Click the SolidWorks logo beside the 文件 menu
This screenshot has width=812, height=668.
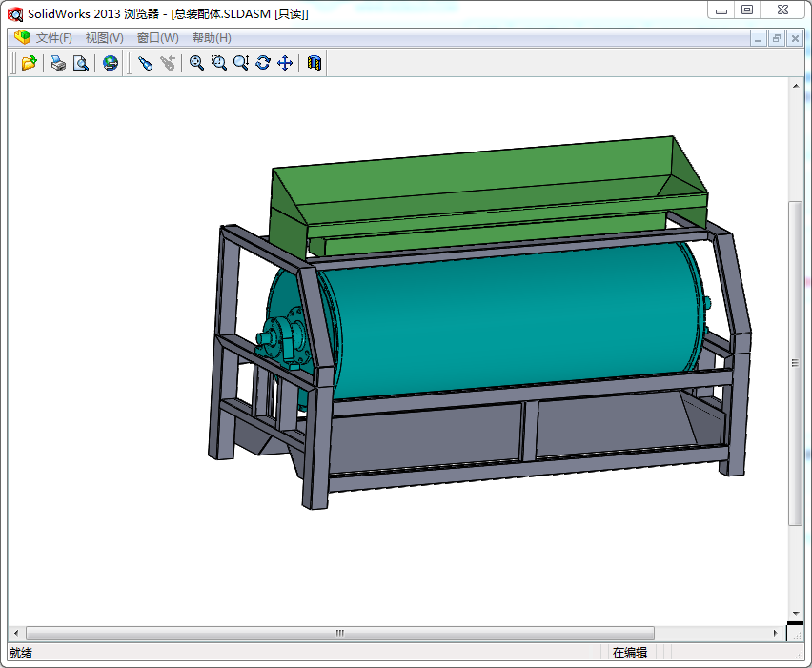point(21,38)
